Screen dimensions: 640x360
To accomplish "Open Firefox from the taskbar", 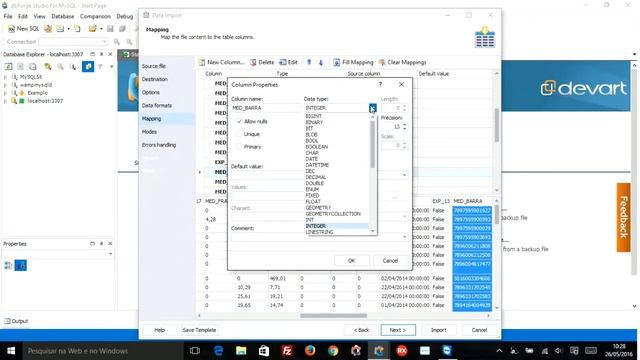I will pos(310,351).
